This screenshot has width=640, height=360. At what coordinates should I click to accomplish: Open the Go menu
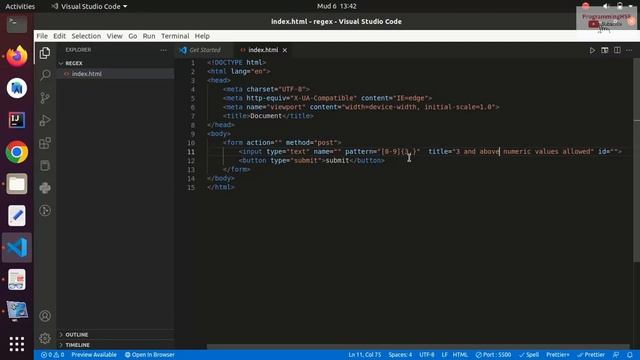click(133, 36)
